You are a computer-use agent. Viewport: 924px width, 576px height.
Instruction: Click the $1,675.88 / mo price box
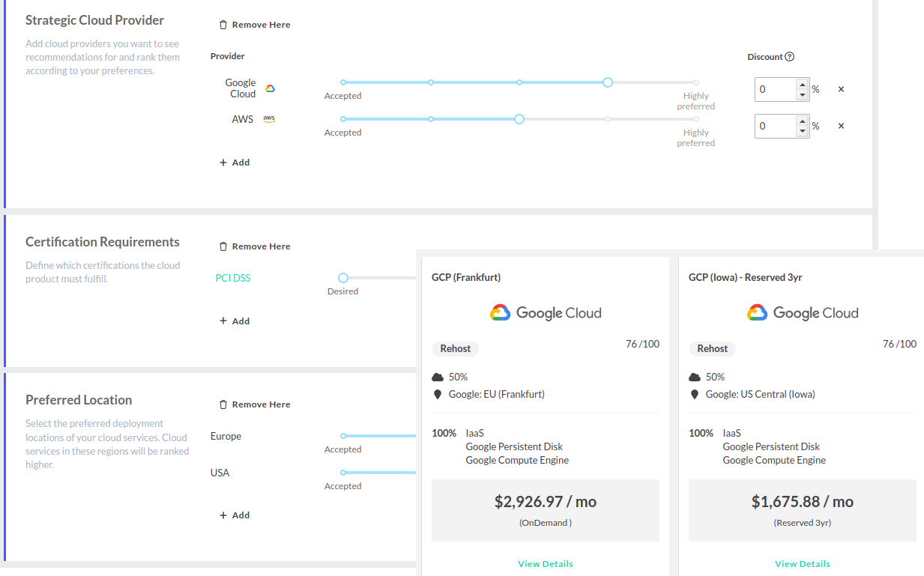pyautogui.click(x=803, y=510)
